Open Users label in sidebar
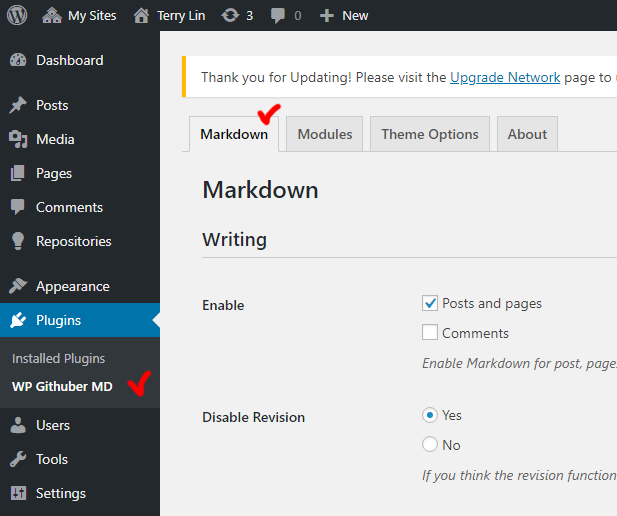617x516 pixels. (53, 425)
